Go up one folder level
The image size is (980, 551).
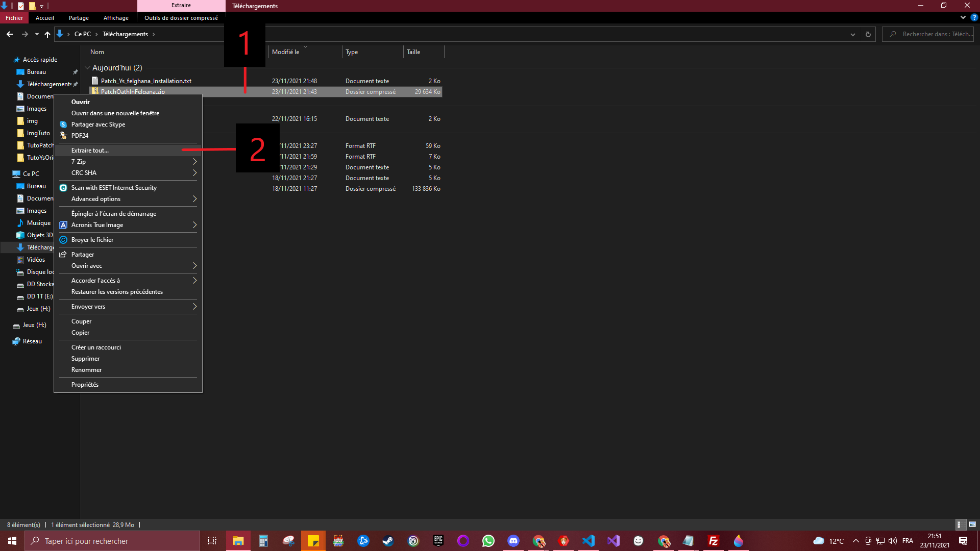click(47, 34)
